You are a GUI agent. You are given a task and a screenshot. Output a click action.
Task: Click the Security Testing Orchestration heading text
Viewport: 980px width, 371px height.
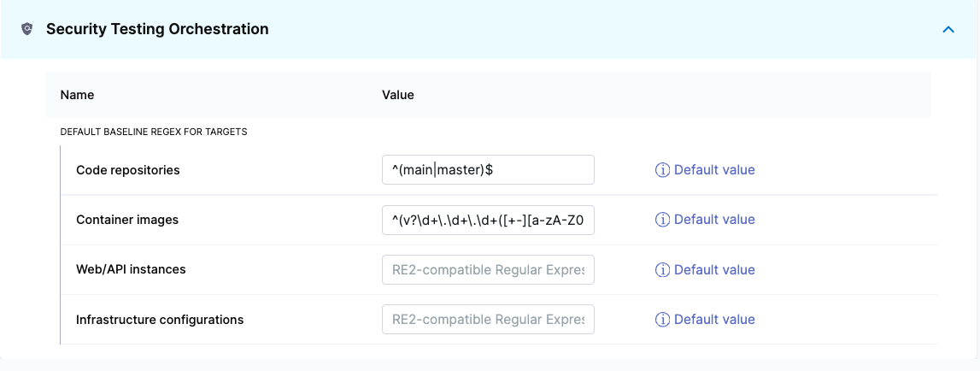(x=157, y=29)
